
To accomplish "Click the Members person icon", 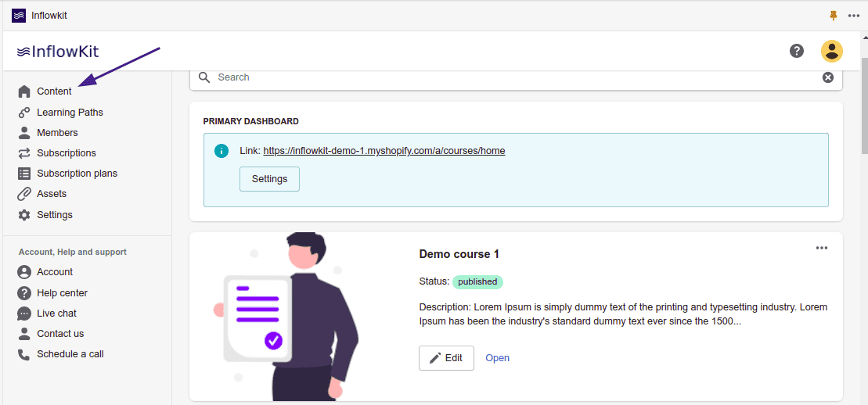I will 24,133.
